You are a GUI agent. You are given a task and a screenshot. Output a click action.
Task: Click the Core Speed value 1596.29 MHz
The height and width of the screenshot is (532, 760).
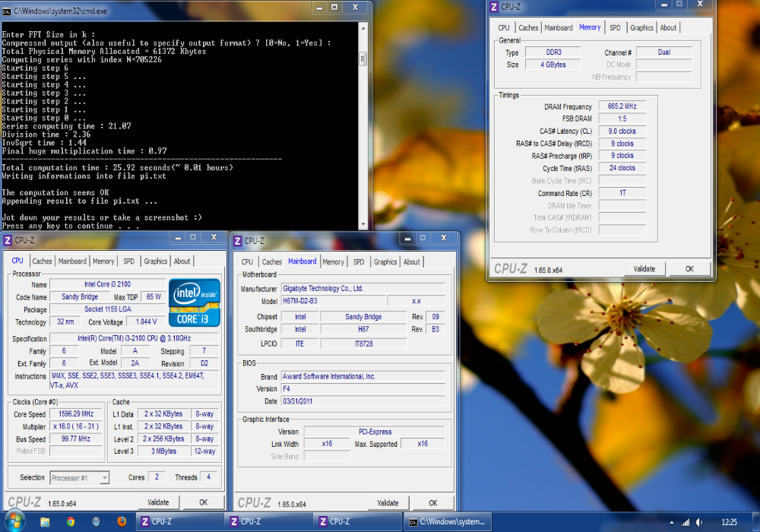[76, 413]
